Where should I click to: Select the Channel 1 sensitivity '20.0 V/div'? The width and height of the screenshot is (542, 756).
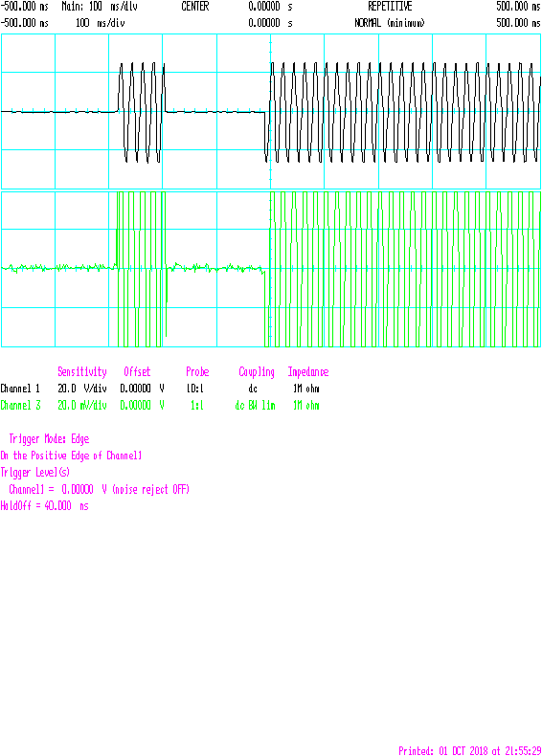click(82, 389)
